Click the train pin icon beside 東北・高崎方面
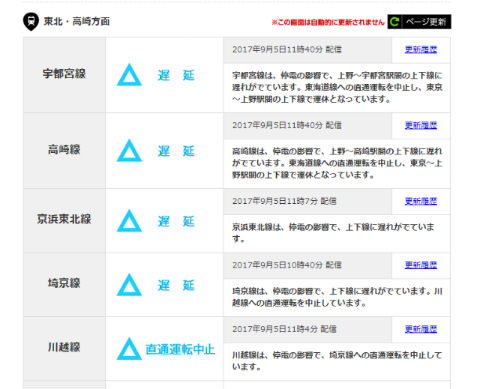The image size is (480, 389). click(x=31, y=22)
